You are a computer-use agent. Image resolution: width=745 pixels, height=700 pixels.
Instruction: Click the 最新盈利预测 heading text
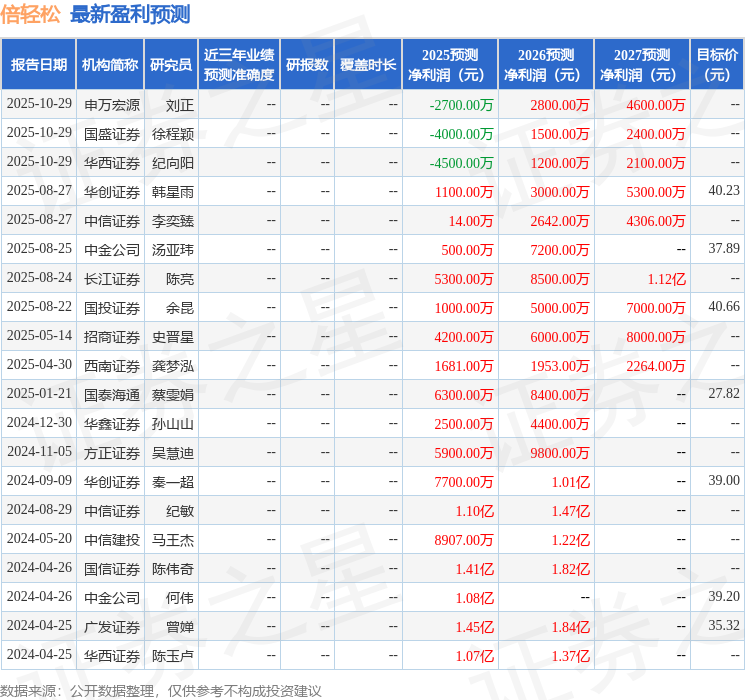click(130, 14)
